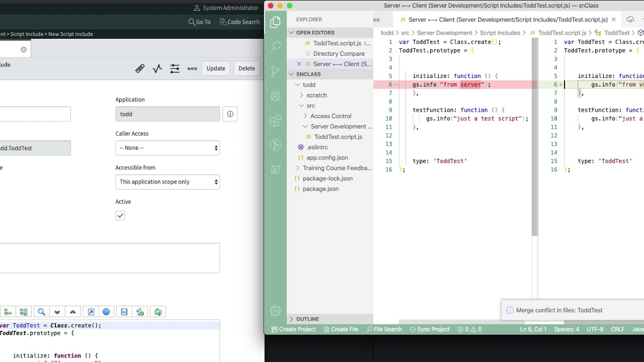Screen dimensions: 644x362
Task: Open the Extensions view
Action: click(275, 121)
